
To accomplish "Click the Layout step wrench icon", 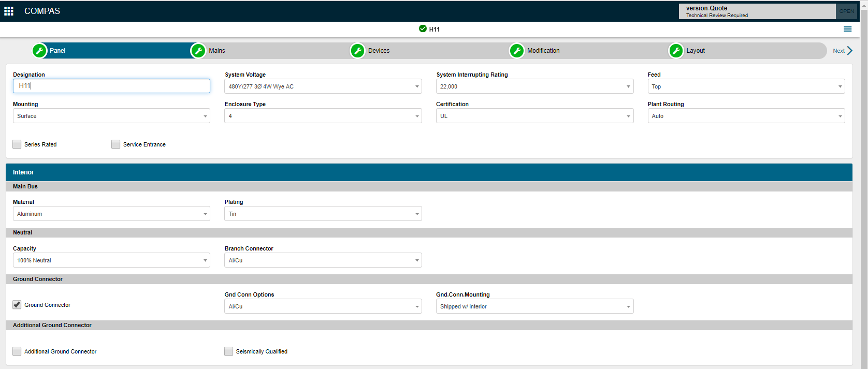I will (676, 51).
